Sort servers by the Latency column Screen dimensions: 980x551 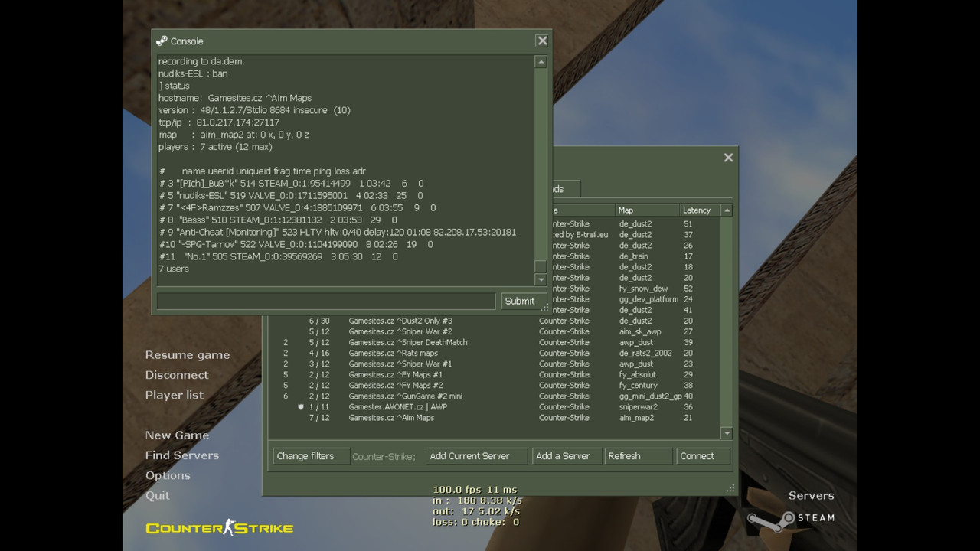pos(700,210)
